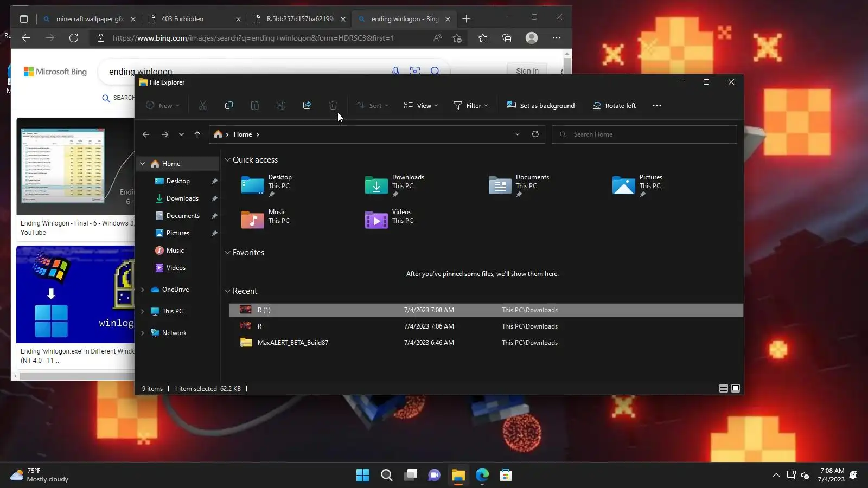The height and width of the screenshot is (488, 868).
Task: Open the Videos folder tile in Quick access
Action: coord(390,219)
